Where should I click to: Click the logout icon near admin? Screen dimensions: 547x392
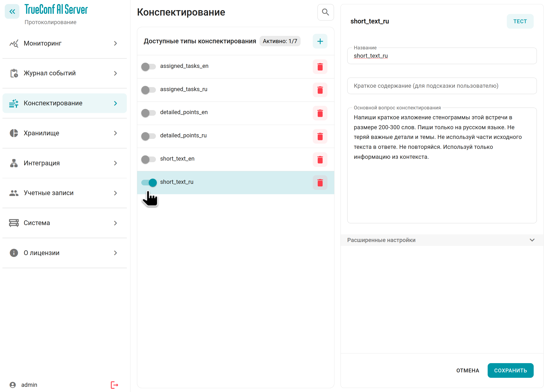(x=114, y=385)
